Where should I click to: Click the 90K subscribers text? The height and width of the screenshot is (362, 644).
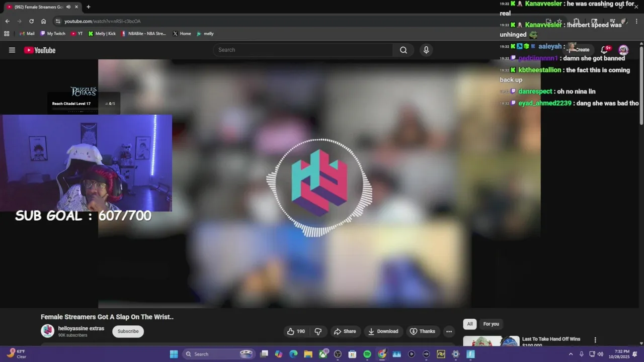point(72,335)
